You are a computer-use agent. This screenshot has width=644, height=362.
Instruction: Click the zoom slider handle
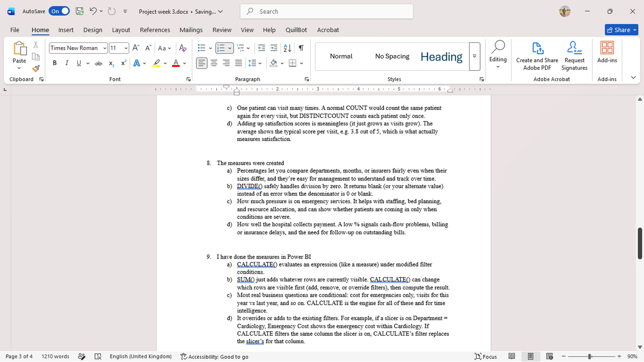coord(589,356)
